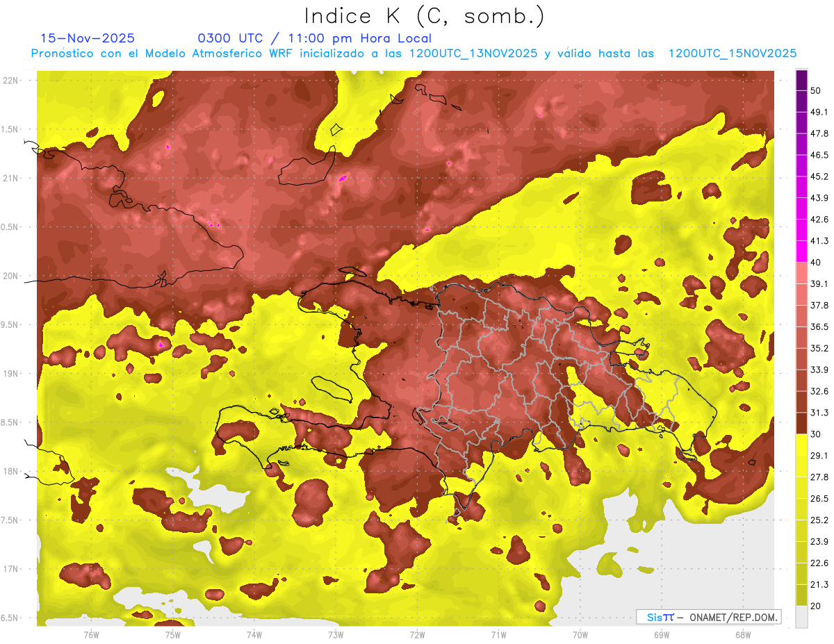834x644 pixels.
Task: Click the '36.5' color scale value
Action: [x=819, y=327]
